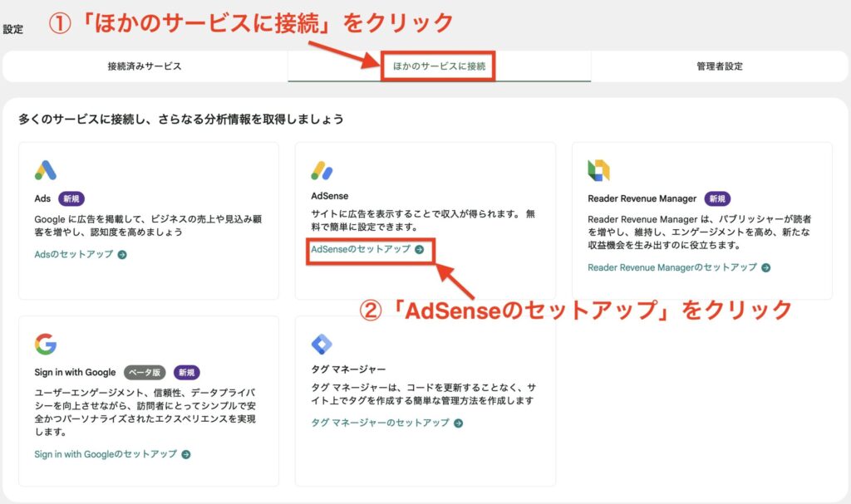Click the AdSense logo icon
The height and width of the screenshot is (504, 851).
tap(322, 170)
